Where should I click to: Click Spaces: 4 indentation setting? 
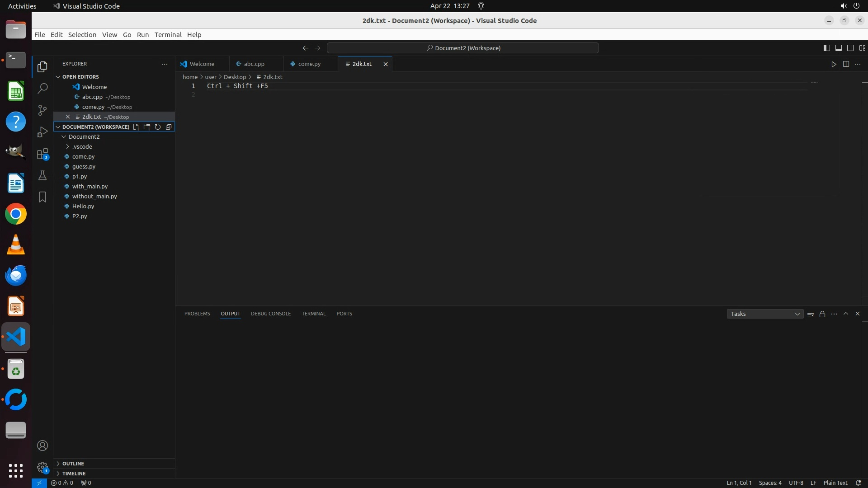770,483
